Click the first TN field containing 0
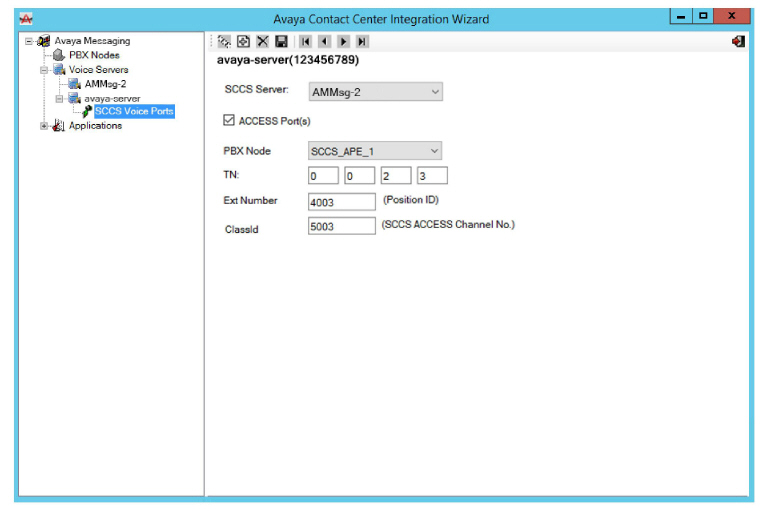The height and width of the screenshot is (511, 768). 323,175
